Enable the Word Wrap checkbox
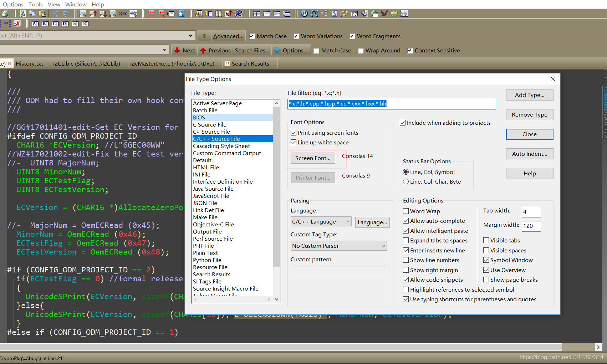 pos(406,211)
